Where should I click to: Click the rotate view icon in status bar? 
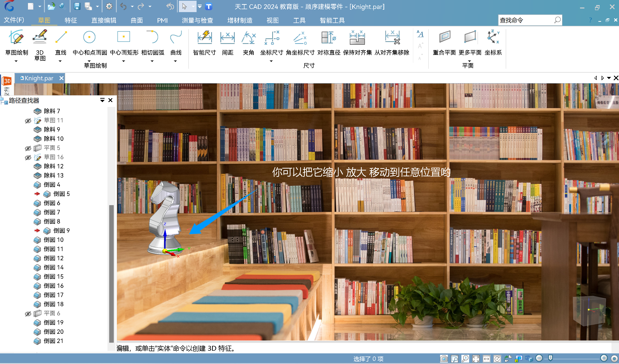pyautogui.click(x=497, y=359)
